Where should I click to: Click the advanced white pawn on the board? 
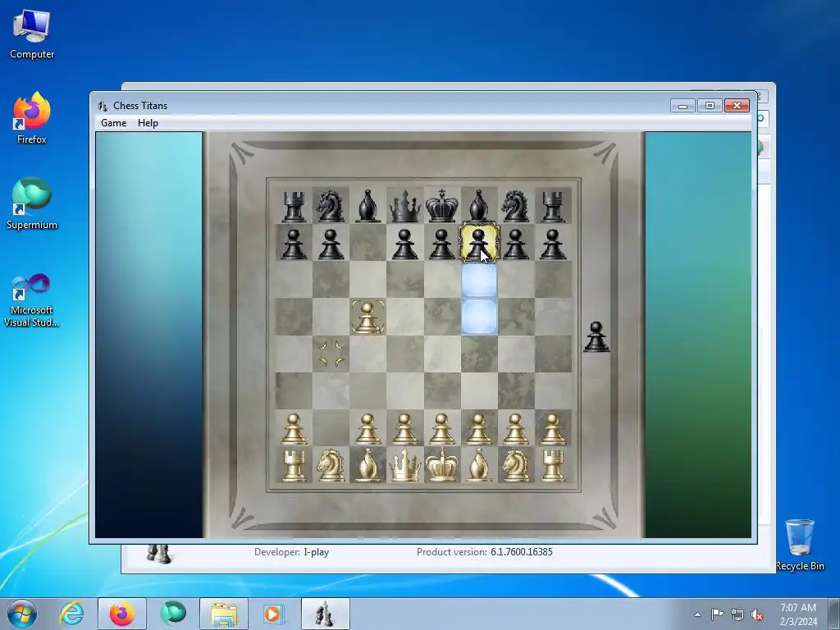point(367,317)
